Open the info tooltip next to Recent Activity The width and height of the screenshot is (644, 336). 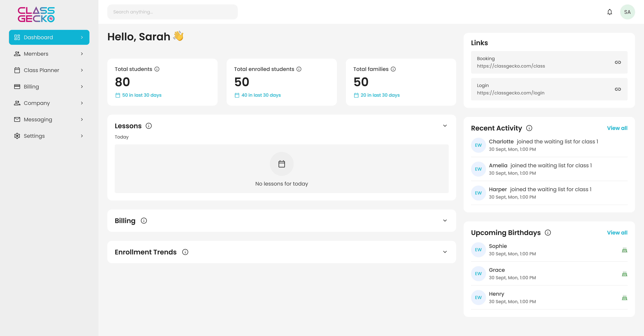pos(529,128)
